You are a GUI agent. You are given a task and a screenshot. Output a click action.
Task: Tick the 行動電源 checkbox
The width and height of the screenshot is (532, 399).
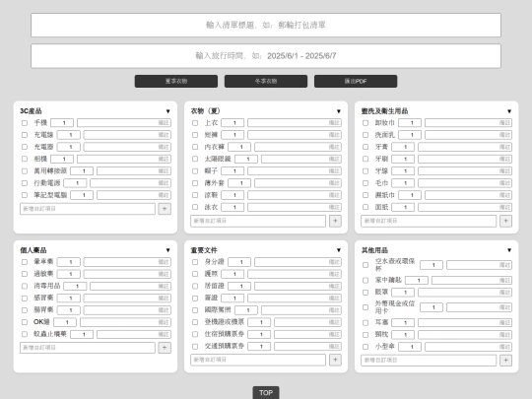click(25, 183)
